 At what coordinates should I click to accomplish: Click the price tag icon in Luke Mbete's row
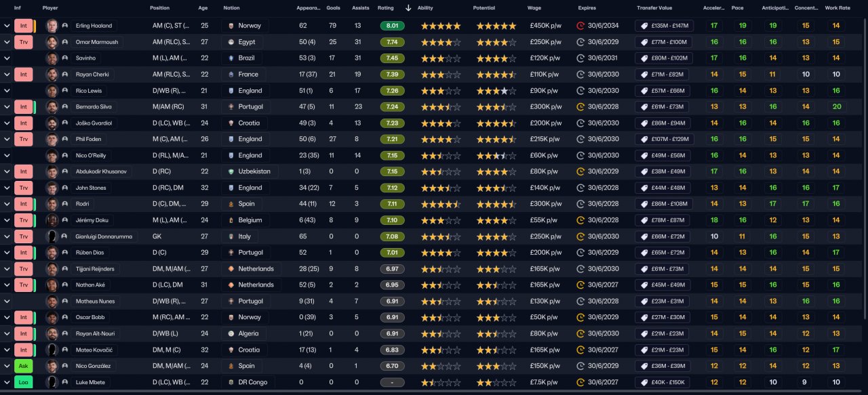pyautogui.click(x=644, y=382)
